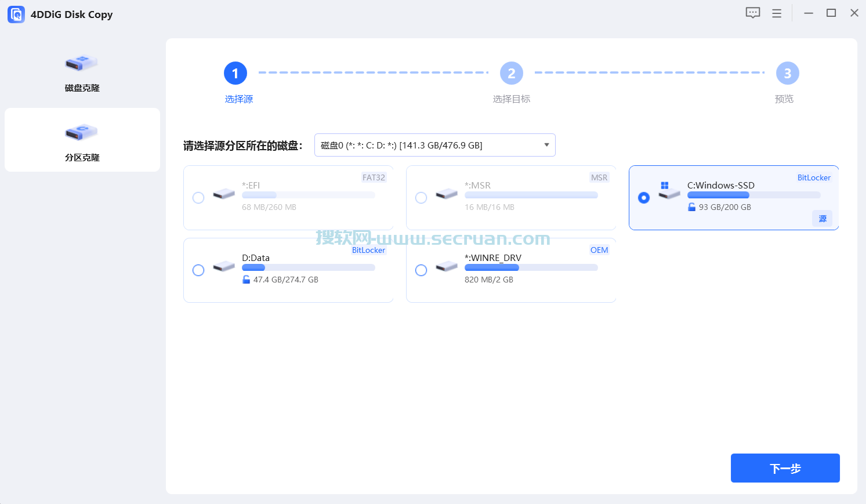Viewport: 866px width, 504px height.
Task: Click the FAT32 tag on EFI card
Action: click(x=374, y=177)
